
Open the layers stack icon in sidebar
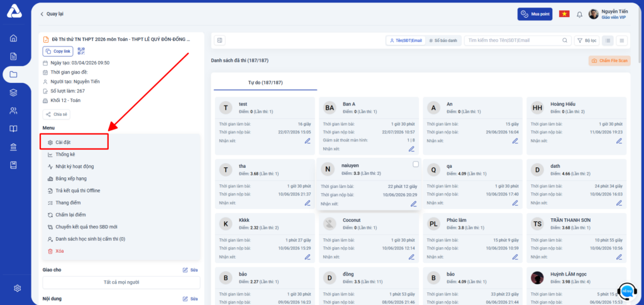(x=14, y=92)
